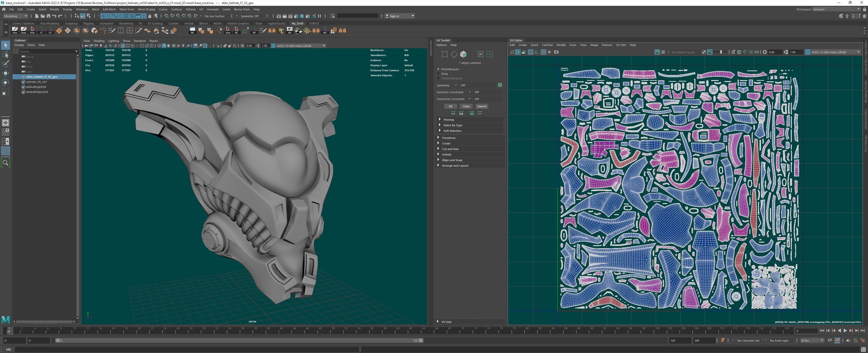The image size is (868, 353).
Task: Click the Inverse selection button
Action: [x=481, y=106]
